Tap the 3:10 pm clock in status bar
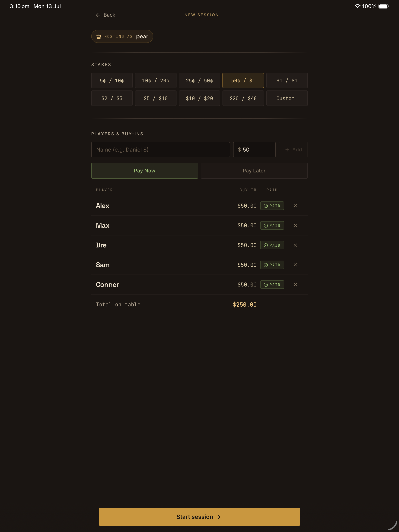The width and height of the screenshot is (399, 532). click(20, 6)
